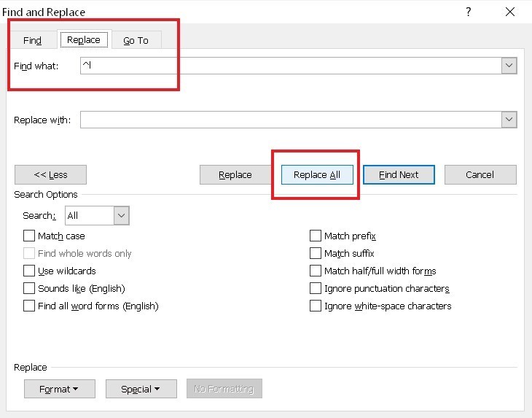Click inside the Replace with field

point(291,120)
